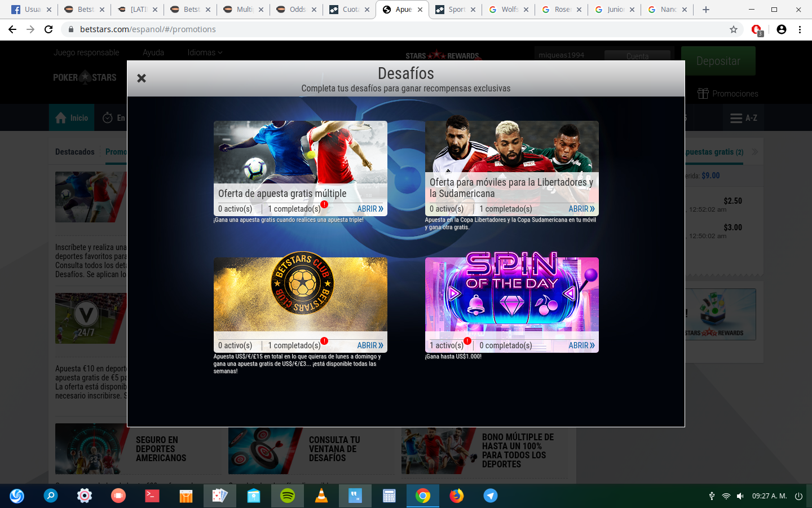Click the Stars Rewards header logo

click(x=442, y=55)
